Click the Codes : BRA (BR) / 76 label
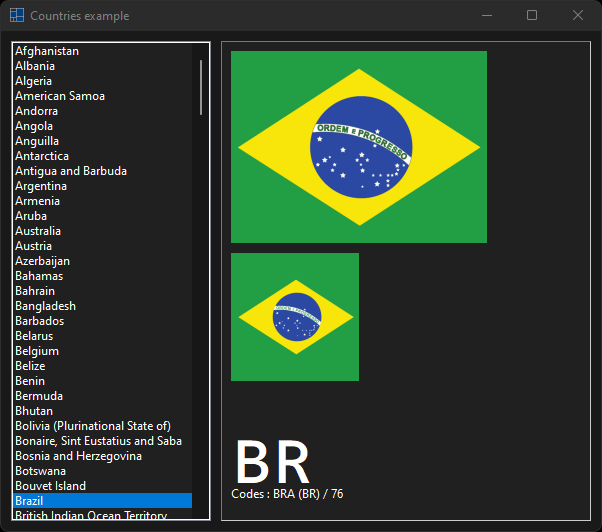 pos(287,494)
